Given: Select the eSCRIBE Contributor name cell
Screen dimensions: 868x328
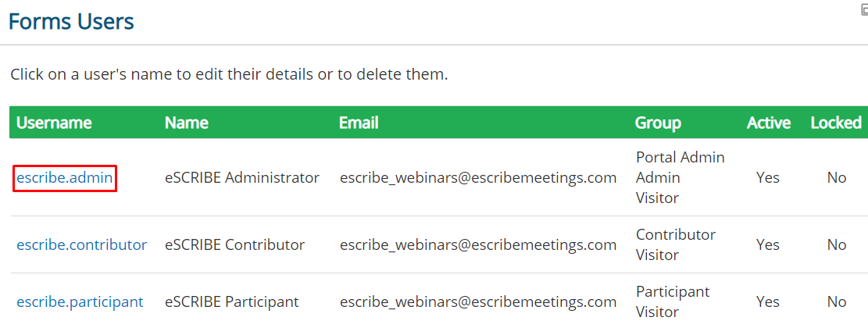Looking at the screenshot, I should click(234, 244).
